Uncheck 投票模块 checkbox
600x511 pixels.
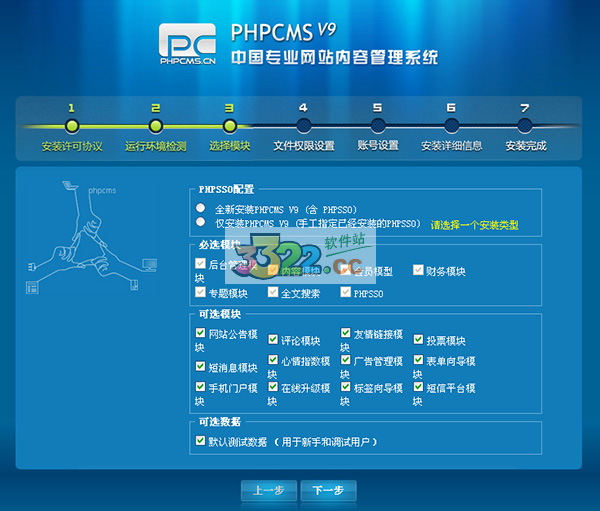[418, 339]
